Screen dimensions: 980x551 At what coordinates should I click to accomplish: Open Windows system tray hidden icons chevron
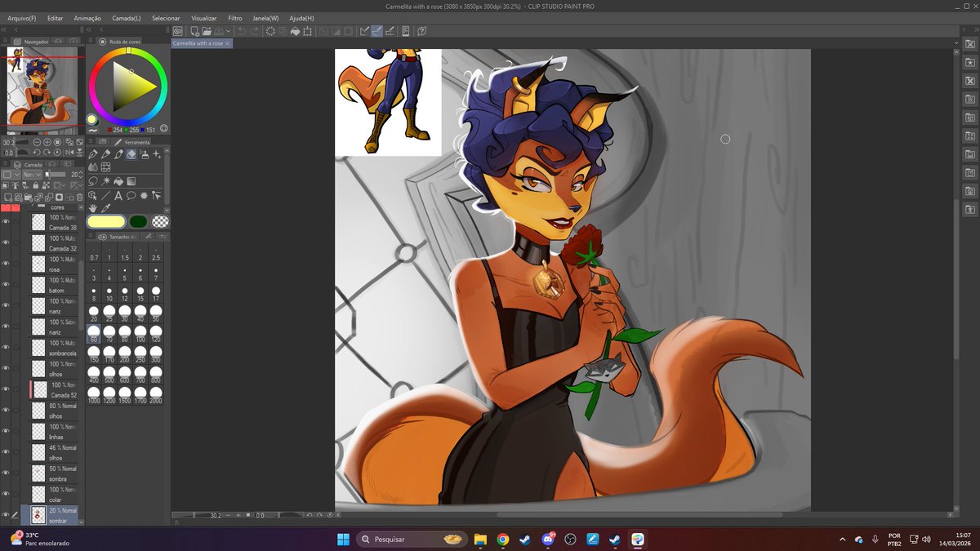[842, 539]
